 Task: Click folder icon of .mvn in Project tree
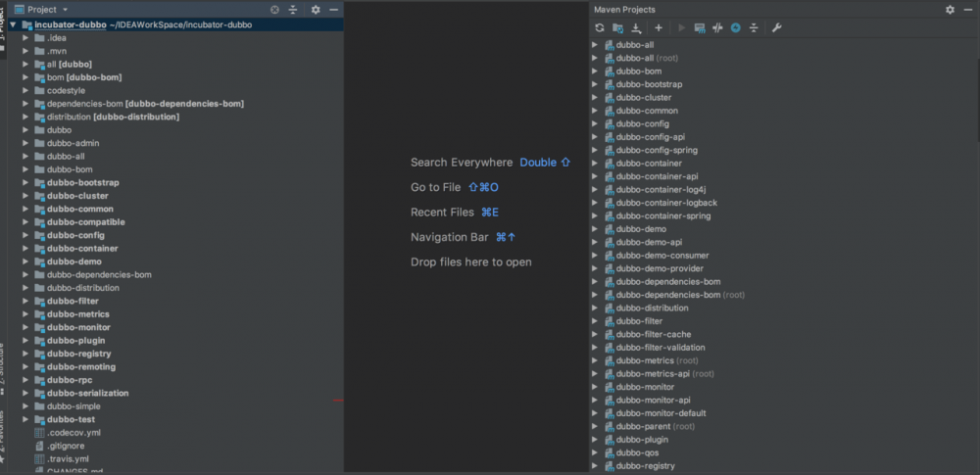click(x=39, y=51)
